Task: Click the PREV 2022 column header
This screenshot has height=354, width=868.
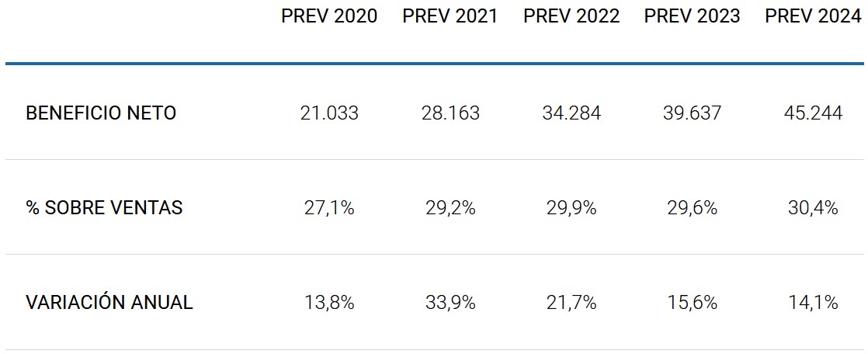Action: (x=571, y=17)
